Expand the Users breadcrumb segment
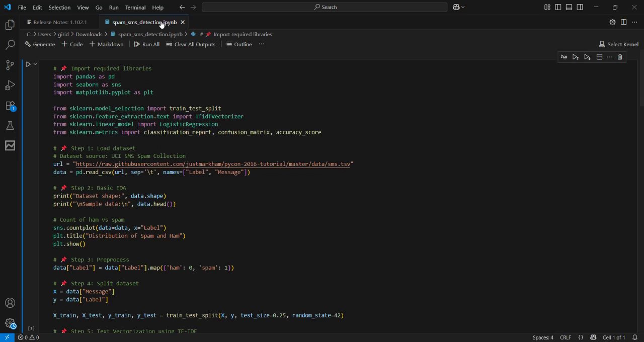This screenshot has width=644, height=342. click(44, 34)
